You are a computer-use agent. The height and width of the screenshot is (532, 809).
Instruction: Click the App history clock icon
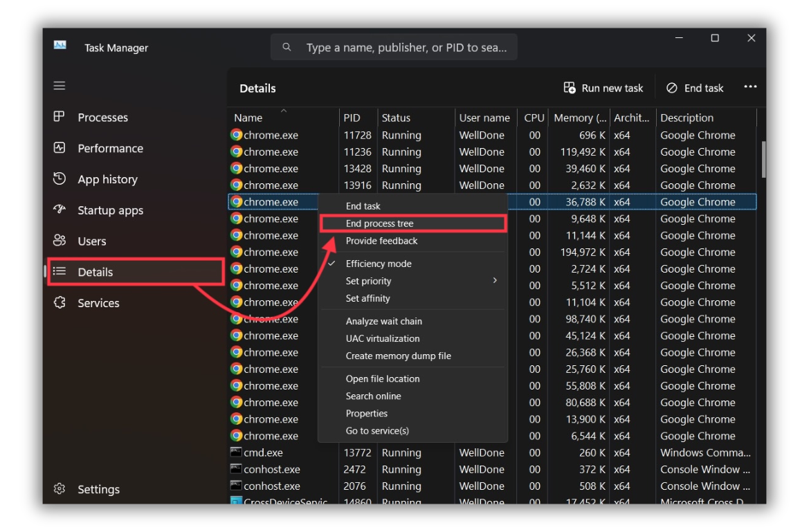(60, 178)
